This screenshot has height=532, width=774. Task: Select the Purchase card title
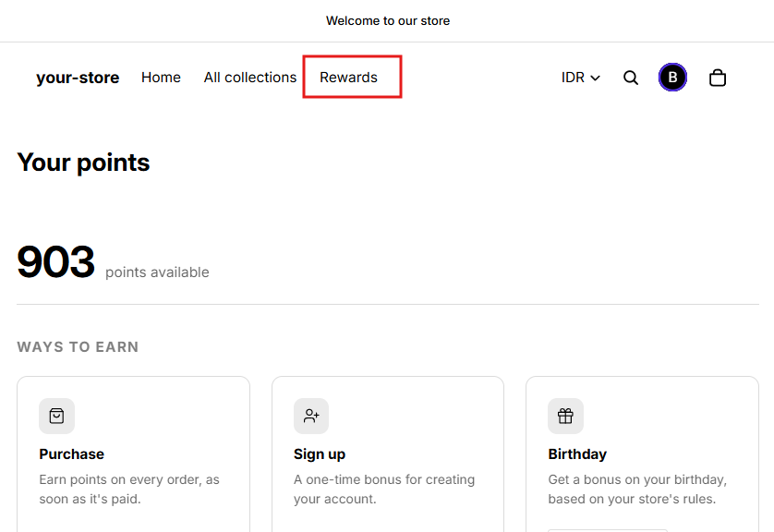coord(71,454)
